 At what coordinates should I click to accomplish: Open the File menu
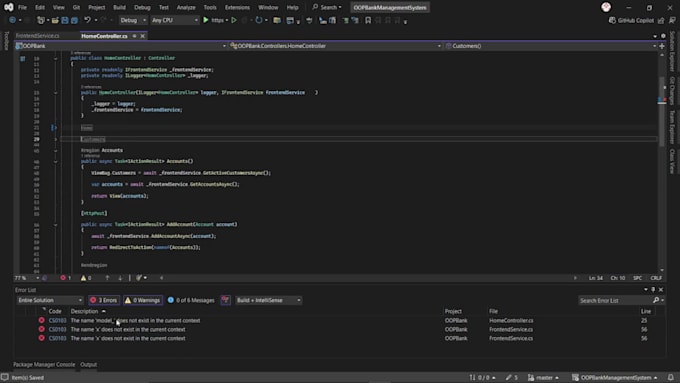point(22,7)
